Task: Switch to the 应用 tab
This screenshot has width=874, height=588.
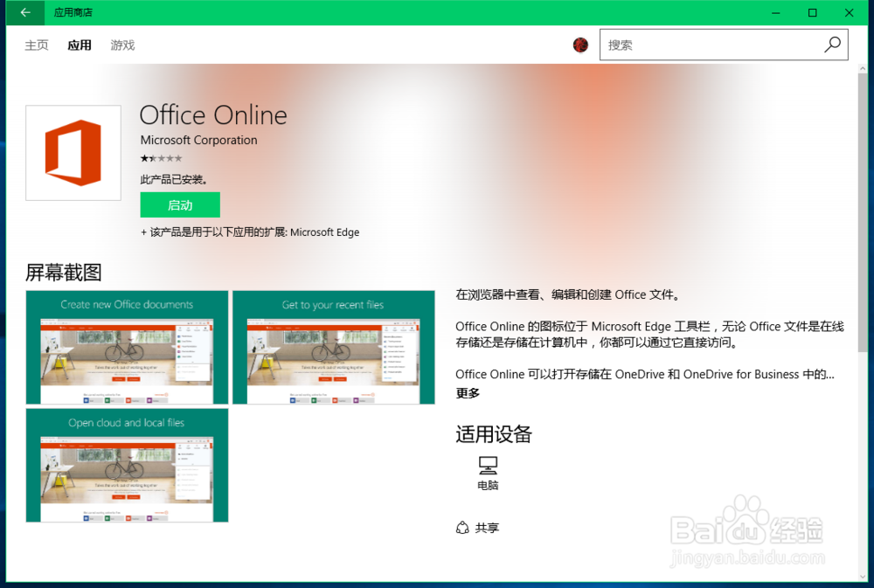Action: click(80, 45)
